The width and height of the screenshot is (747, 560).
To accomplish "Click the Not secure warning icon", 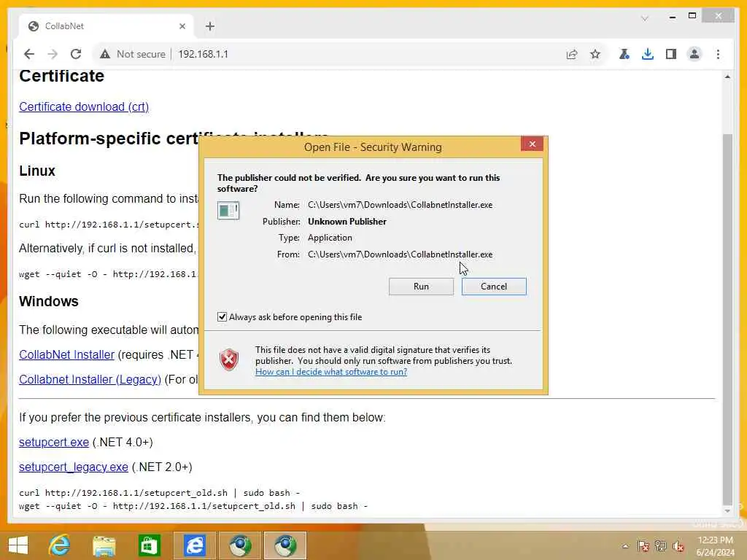I will 105,54.
